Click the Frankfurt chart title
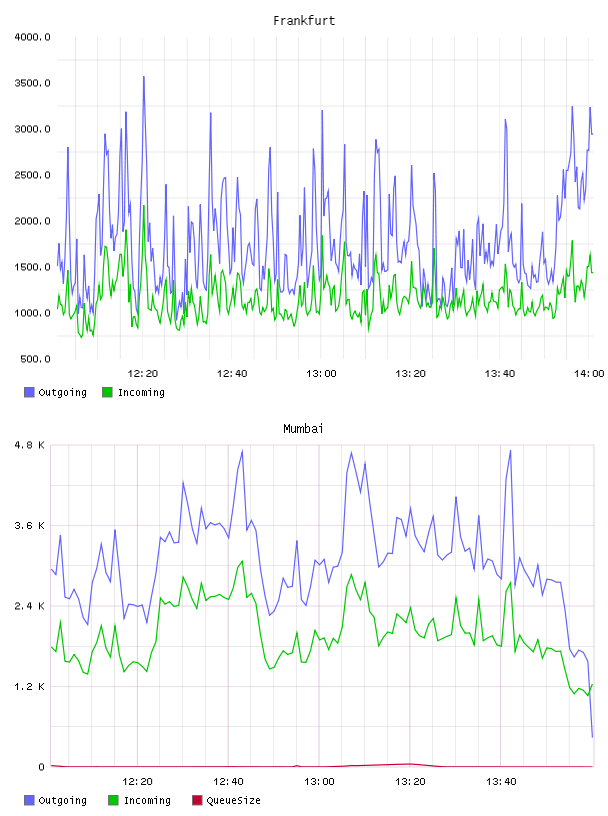 304,21
